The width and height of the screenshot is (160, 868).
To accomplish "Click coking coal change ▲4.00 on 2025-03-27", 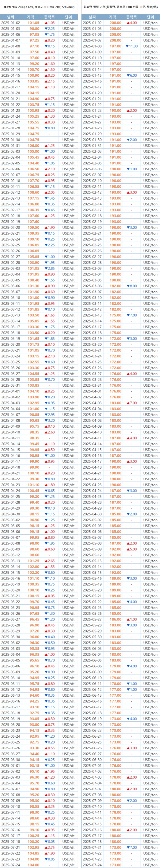I will (x=132, y=374).
